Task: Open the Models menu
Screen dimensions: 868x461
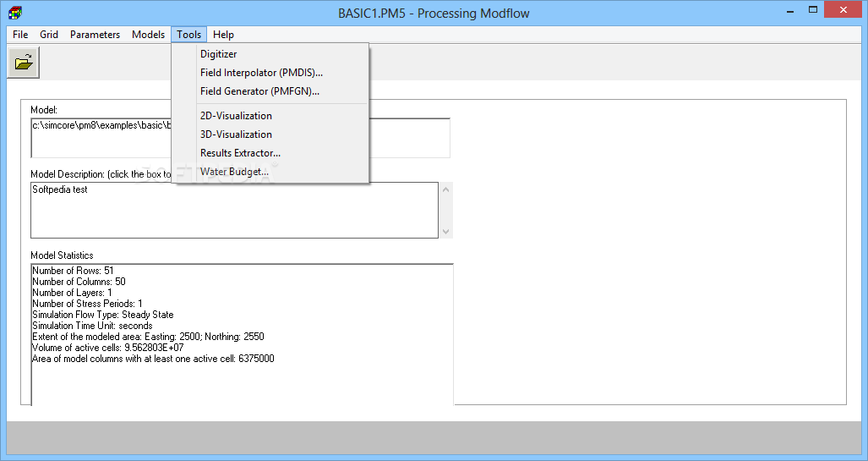Action: 149,35
